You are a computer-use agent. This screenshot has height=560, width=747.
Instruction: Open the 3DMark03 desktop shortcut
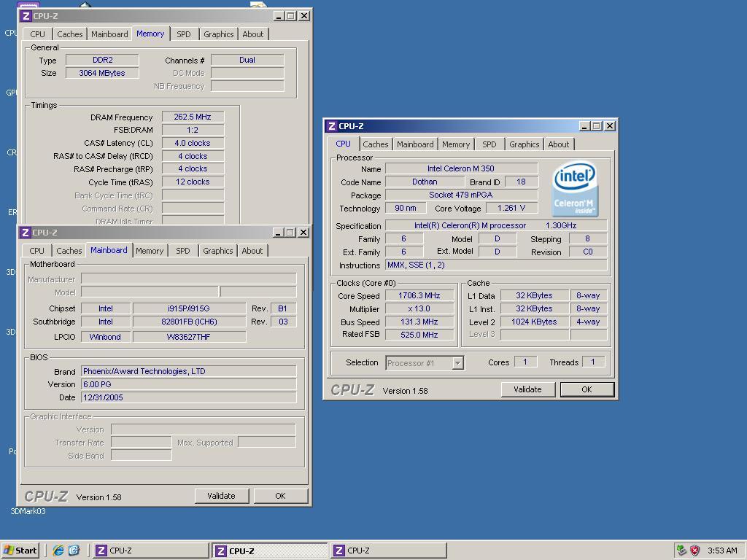click(x=28, y=511)
